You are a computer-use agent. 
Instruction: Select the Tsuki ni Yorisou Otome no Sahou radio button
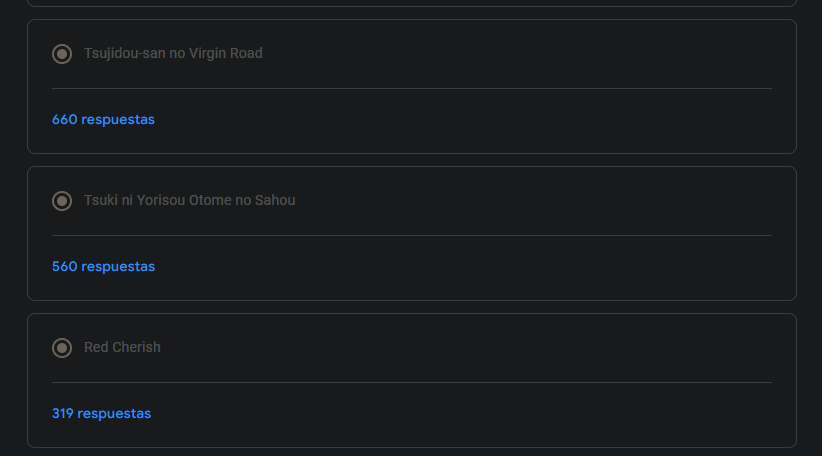[x=62, y=201]
